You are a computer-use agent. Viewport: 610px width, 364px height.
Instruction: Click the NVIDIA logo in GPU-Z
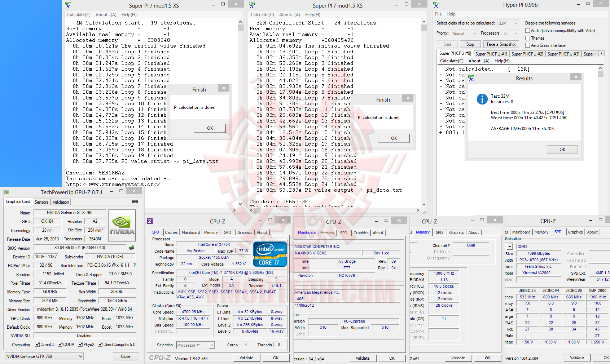[x=122, y=225]
